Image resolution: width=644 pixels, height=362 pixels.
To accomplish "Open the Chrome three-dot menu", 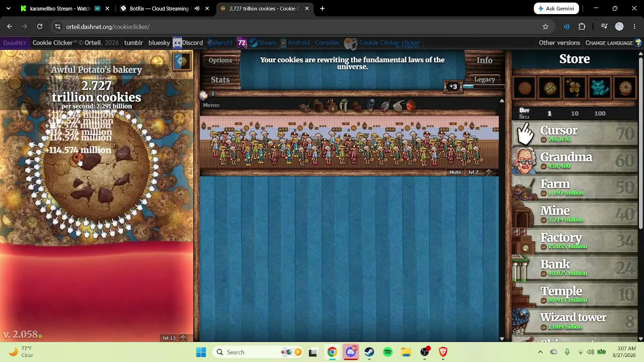I will pyautogui.click(x=634, y=27).
